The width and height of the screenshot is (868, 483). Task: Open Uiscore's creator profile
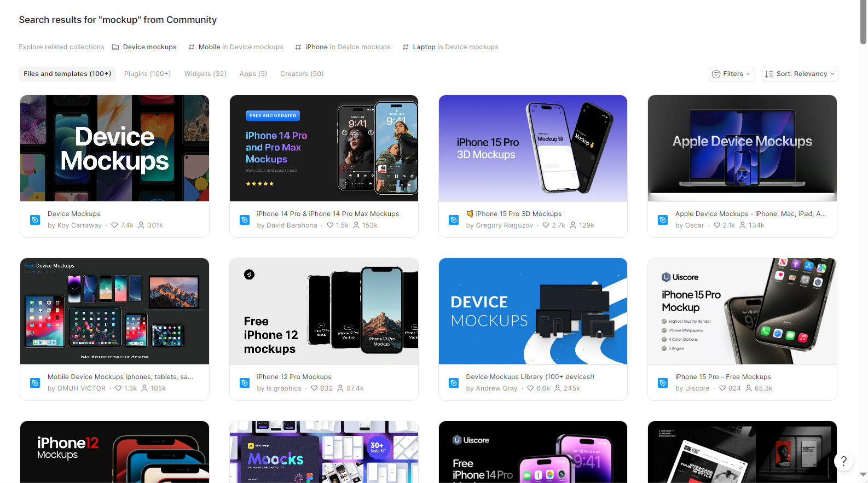697,388
